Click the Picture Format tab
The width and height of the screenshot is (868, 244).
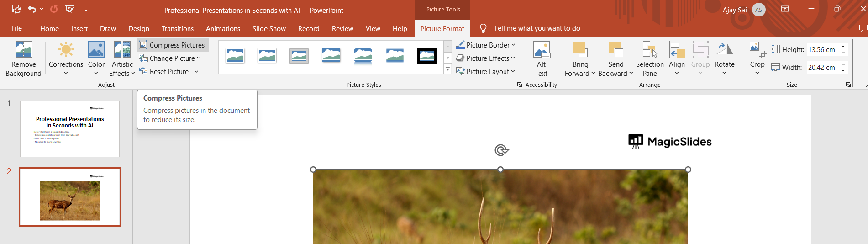coord(442,28)
